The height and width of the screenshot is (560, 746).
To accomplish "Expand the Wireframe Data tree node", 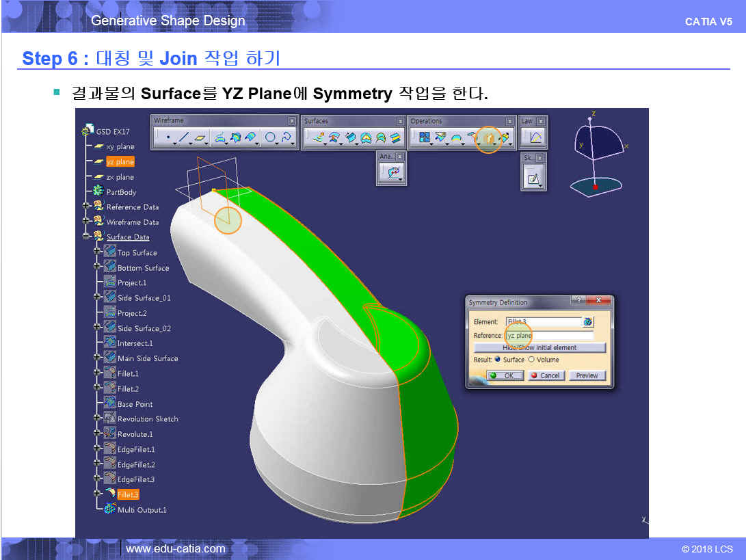I will (87, 222).
